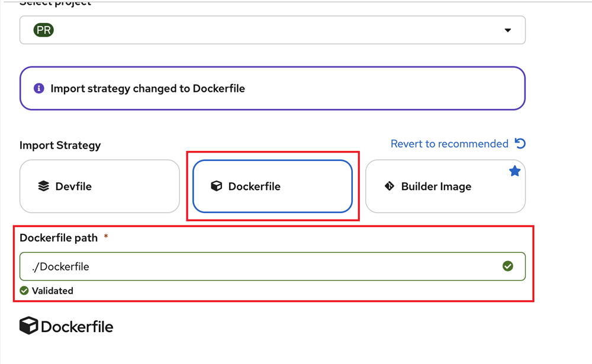Click the green Validated check icon
Screen dimensions: 592x364
click(x=24, y=291)
